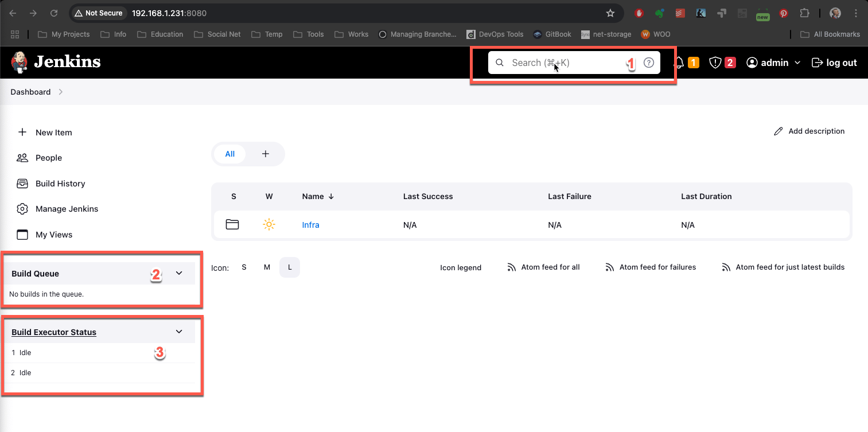Click Add description button
Screen dimensions: 868x432
coord(809,131)
